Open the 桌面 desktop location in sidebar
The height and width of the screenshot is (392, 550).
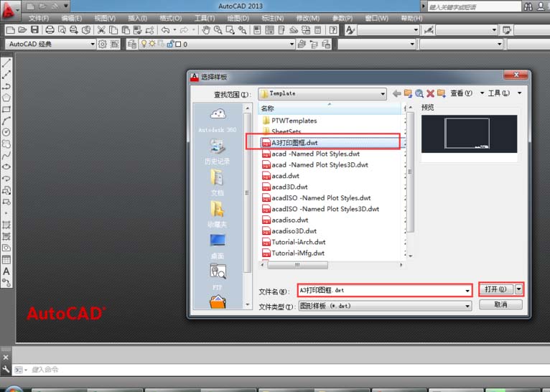click(x=218, y=246)
